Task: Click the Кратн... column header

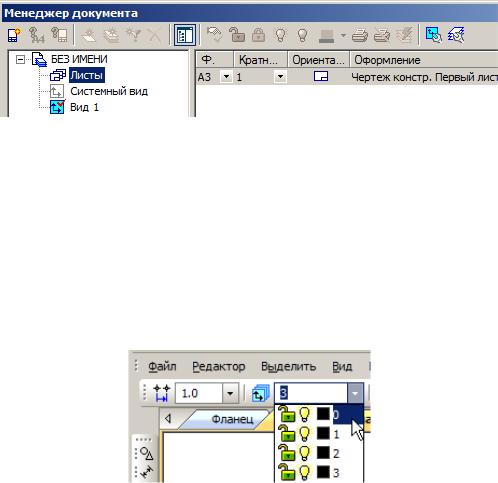Action: (260, 60)
